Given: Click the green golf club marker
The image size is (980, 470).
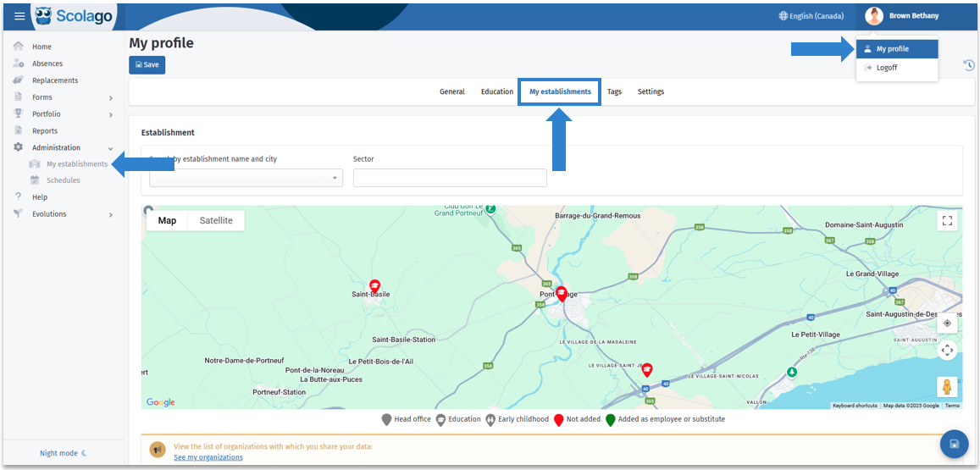Looking at the screenshot, I should (491, 208).
